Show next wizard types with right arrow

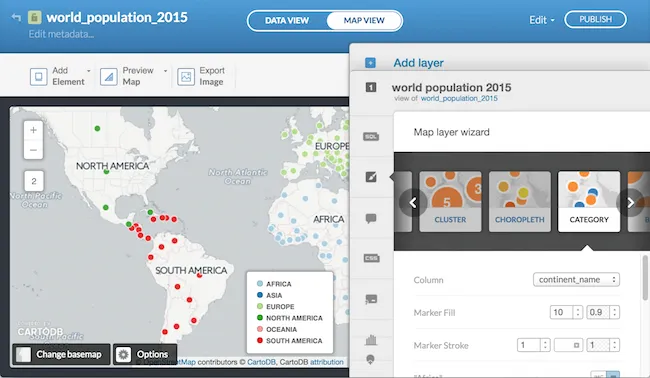coord(630,203)
